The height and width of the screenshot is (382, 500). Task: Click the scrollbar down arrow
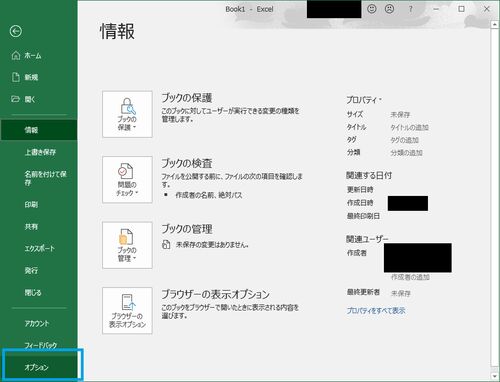494,376
